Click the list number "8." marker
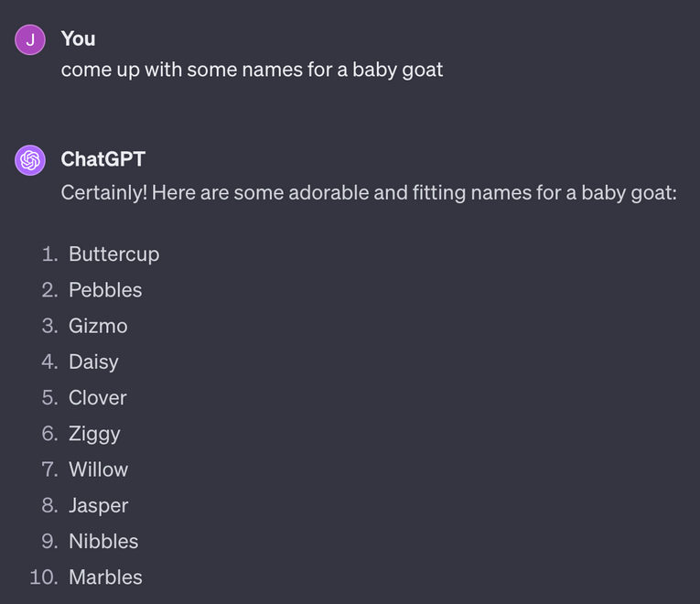 49,506
